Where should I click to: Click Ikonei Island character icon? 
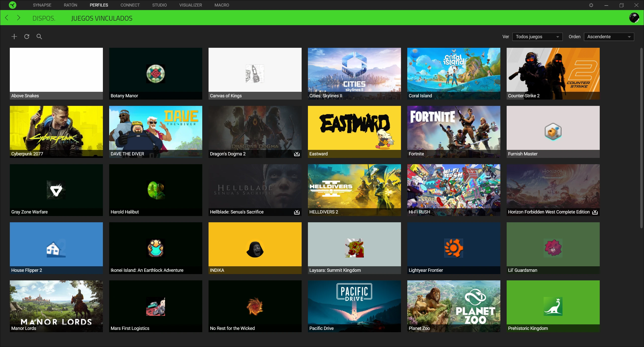point(156,248)
